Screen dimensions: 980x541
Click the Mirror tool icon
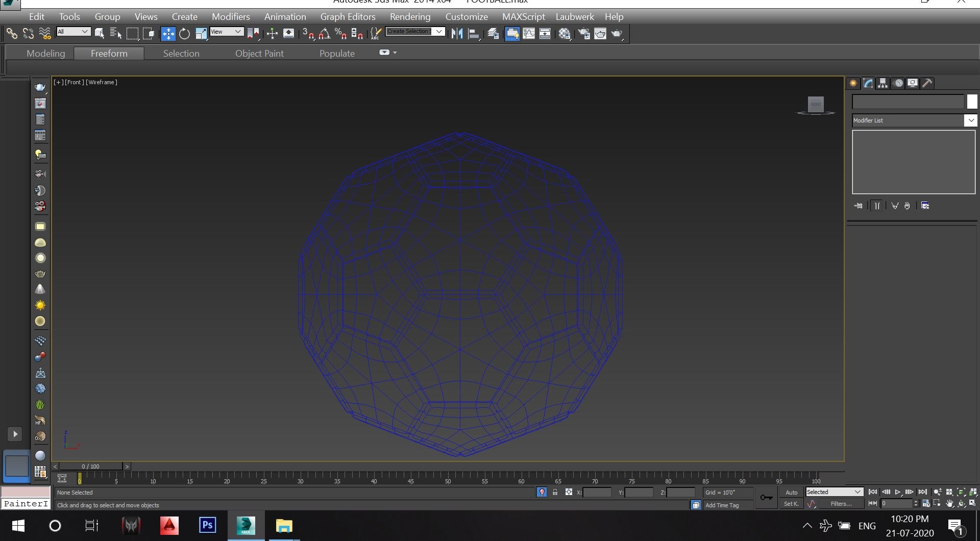pos(457,34)
